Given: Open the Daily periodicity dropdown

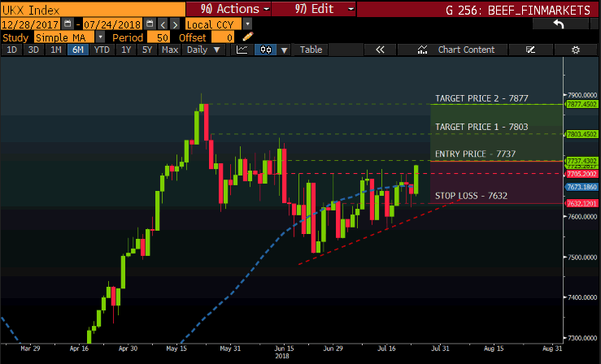Looking at the screenshot, I should coord(203,50).
